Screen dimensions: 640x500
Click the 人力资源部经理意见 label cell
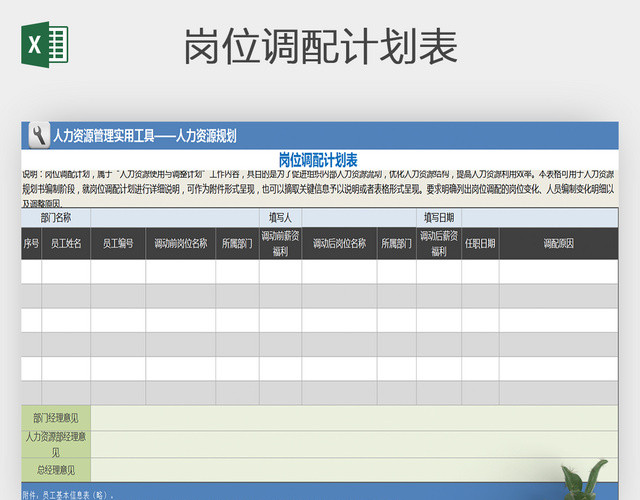[56, 444]
